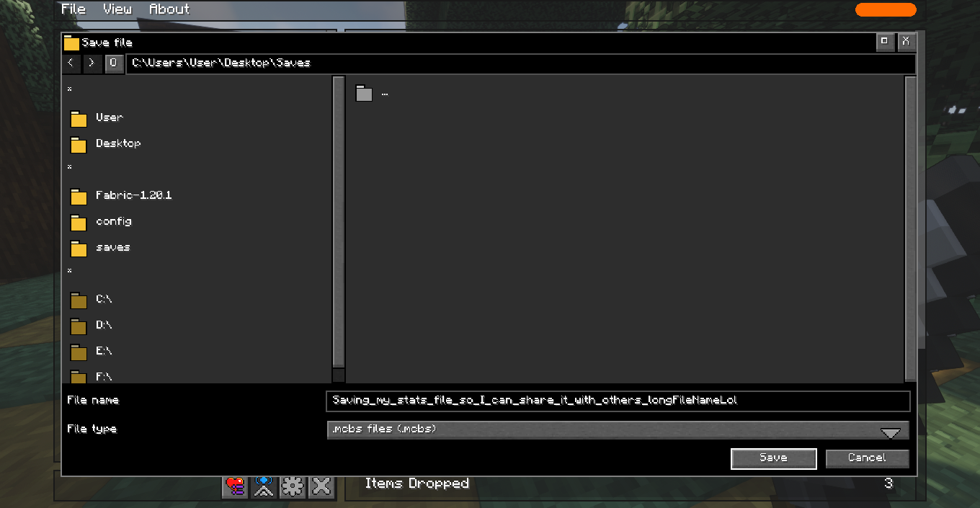Click the back navigation arrow
This screenshot has width=980, height=508.
(x=71, y=63)
